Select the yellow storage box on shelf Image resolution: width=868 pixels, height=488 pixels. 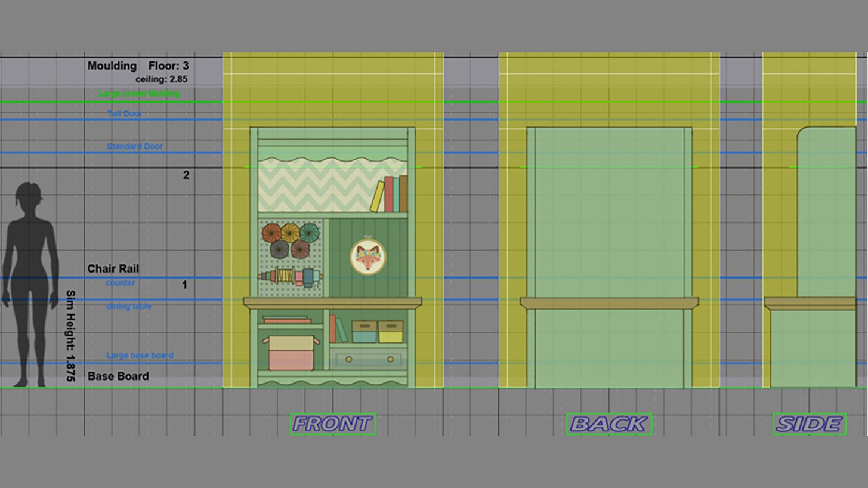point(391,332)
